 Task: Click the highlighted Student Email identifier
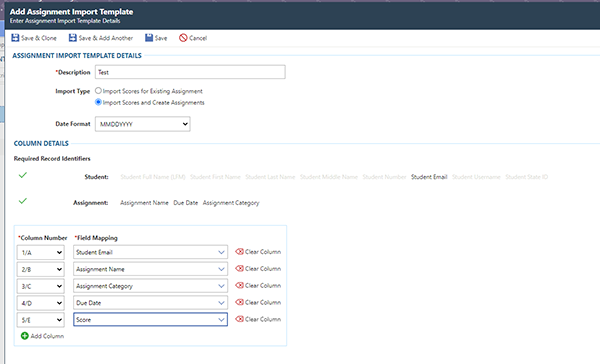click(x=429, y=177)
